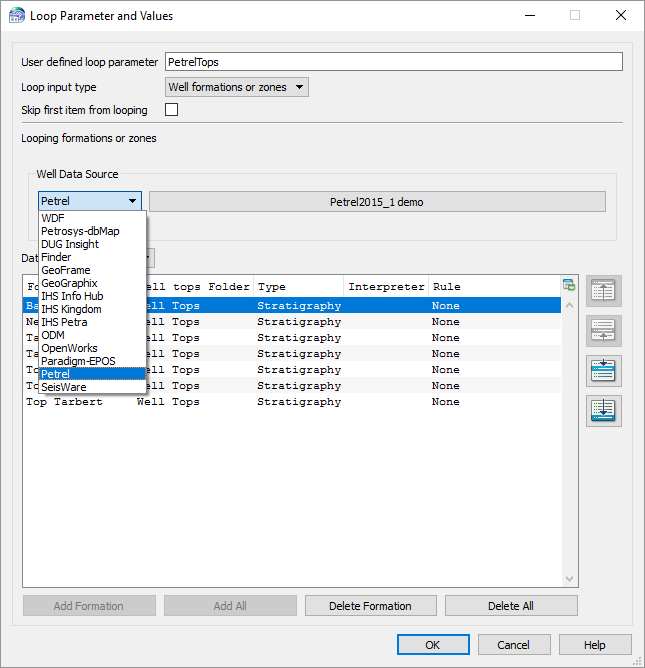645x668 pixels.
Task: Click the application icon in title bar
Action: (x=16, y=15)
